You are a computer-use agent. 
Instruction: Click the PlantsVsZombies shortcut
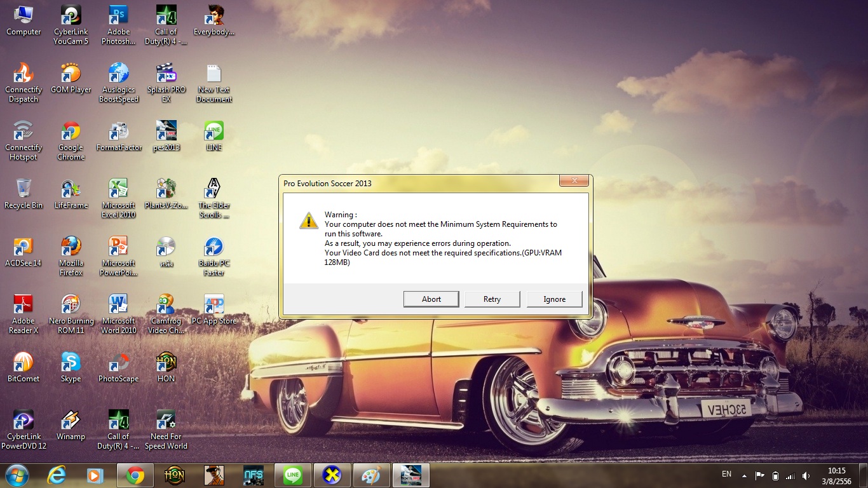point(166,194)
